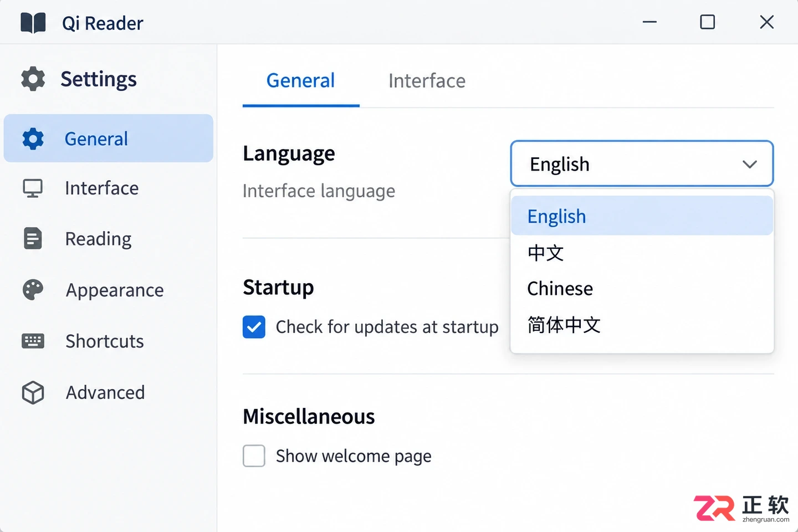
Task: Click the blue gear icon beside General
Action: pyautogui.click(x=33, y=139)
